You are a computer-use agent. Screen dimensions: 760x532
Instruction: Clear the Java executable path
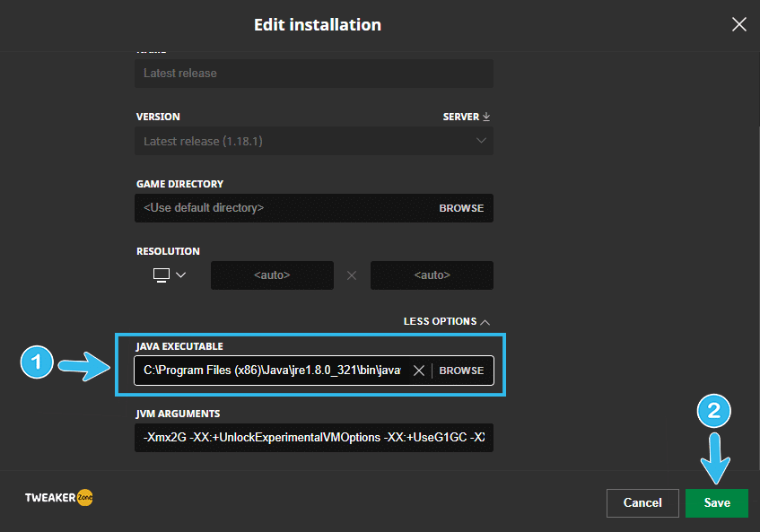[x=419, y=371]
